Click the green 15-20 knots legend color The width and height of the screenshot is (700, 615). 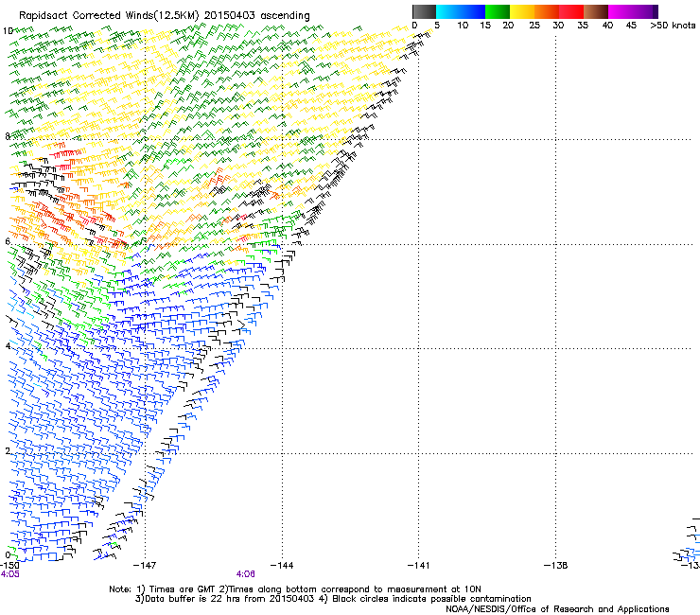pos(497,11)
